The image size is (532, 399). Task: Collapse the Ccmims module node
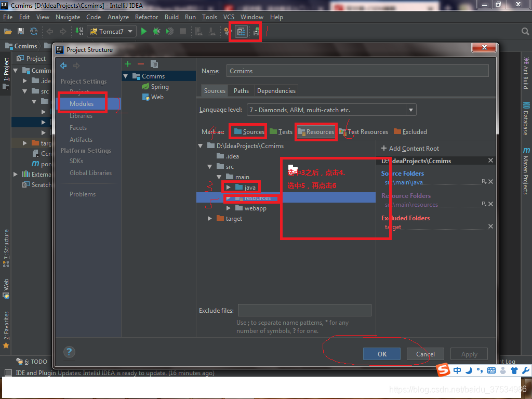point(126,76)
